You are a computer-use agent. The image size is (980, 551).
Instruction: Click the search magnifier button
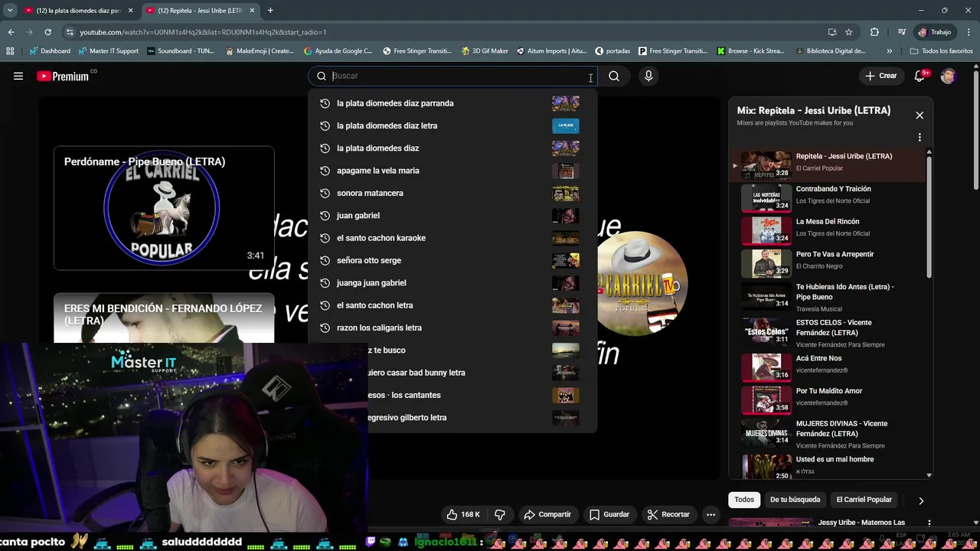(x=614, y=76)
